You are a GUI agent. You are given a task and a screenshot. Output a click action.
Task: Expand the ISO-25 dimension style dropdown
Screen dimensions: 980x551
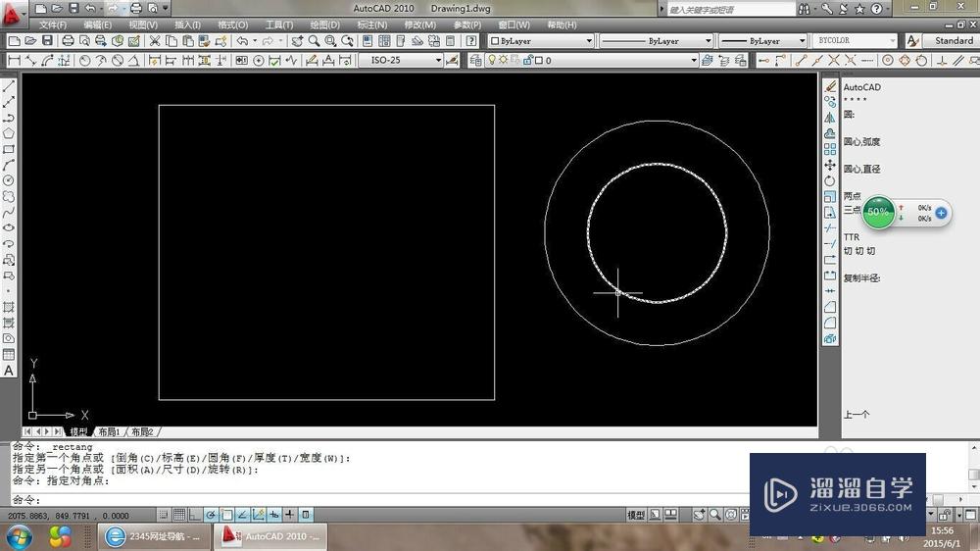[x=438, y=61]
